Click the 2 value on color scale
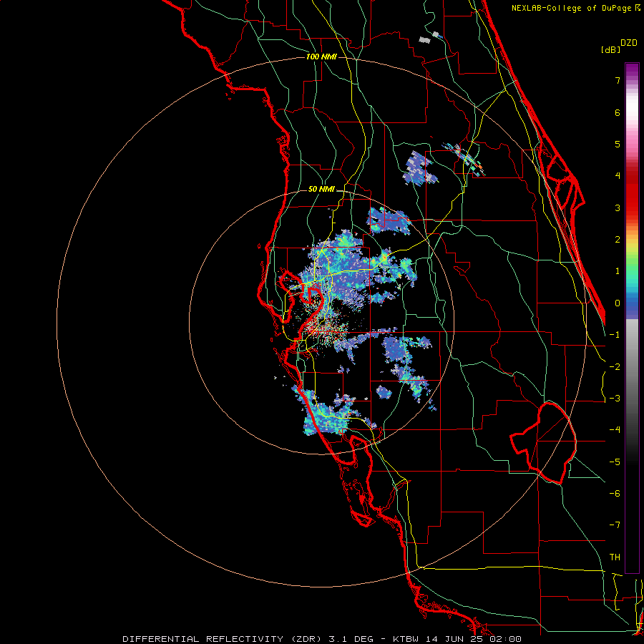This screenshot has width=644, height=644. [618, 240]
